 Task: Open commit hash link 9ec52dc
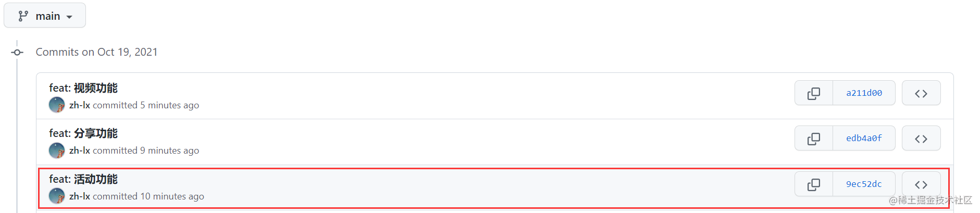point(864,184)
